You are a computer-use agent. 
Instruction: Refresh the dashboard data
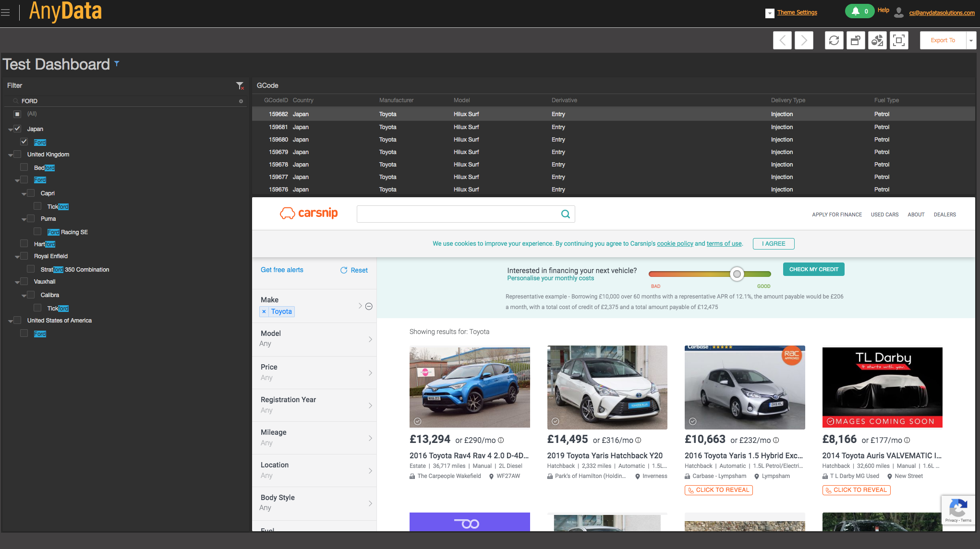[x=834, y=40]
